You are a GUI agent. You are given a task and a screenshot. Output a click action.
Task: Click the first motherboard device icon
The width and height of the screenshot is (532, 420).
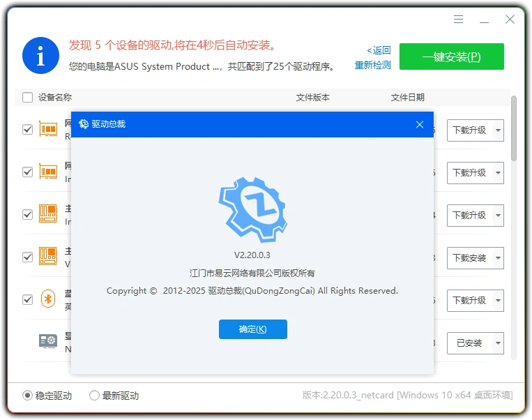click(48, 213)
